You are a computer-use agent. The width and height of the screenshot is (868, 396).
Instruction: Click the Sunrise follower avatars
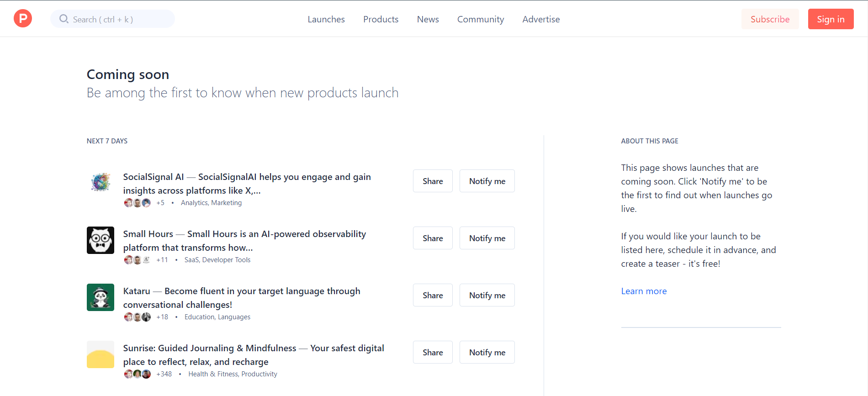click(137, 374)
